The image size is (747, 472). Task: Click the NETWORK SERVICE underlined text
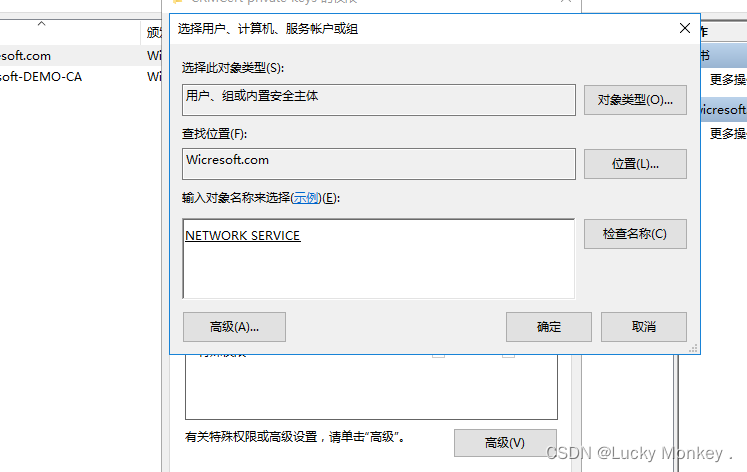242,236
